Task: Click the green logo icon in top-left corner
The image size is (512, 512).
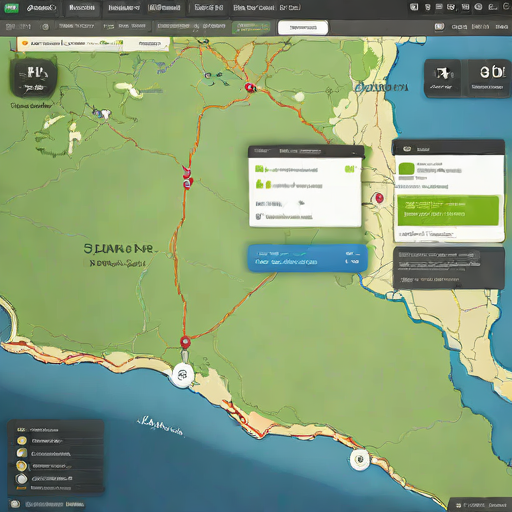Action: click(11, 8)
